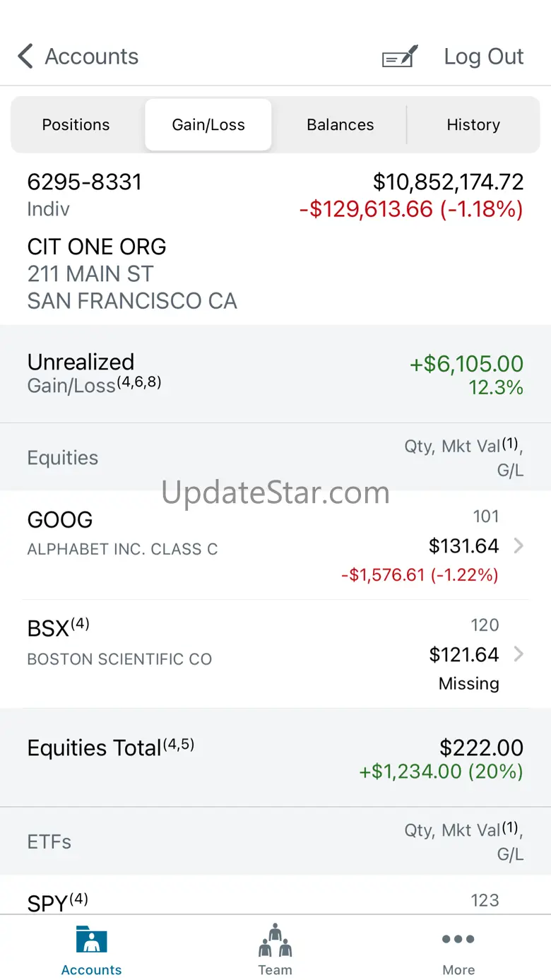Tap the Missing label under BSX
Viewport: 551px width, 980px height.
point(469,684)
